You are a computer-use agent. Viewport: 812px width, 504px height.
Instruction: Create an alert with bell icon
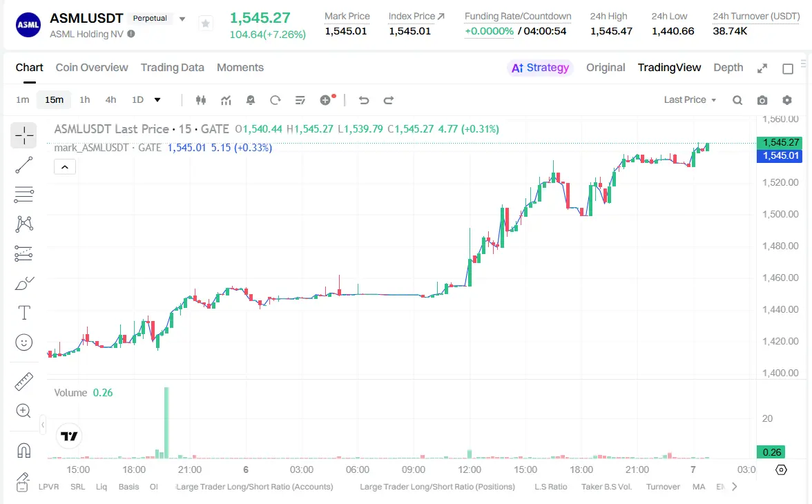[251, 100]
